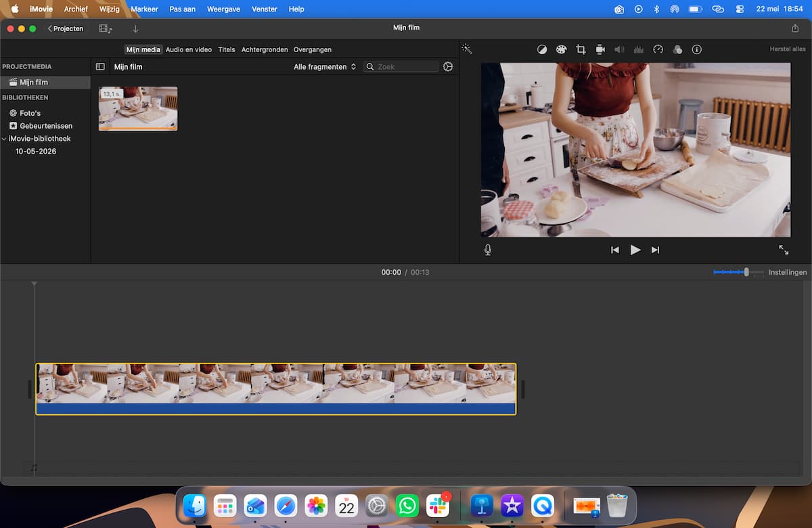Image resolution: width=812 pixels, height=528 pixels.
Task: Select the crop tool
Action: point(581,49)
